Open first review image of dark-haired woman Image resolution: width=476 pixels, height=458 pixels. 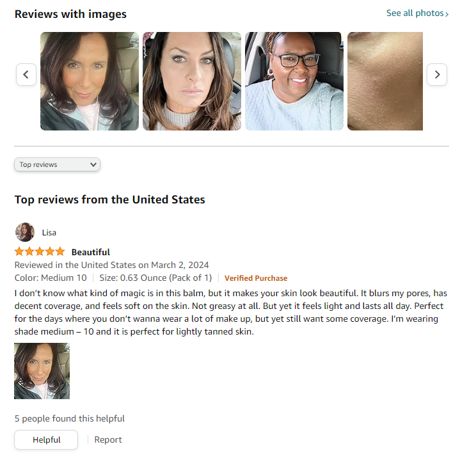(x=90, y=81)
